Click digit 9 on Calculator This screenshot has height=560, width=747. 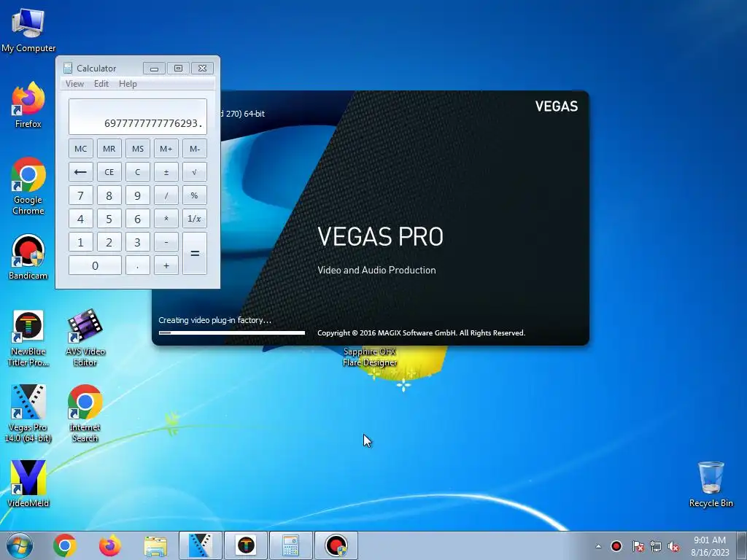pyautogui.click(x=138, y=195)
